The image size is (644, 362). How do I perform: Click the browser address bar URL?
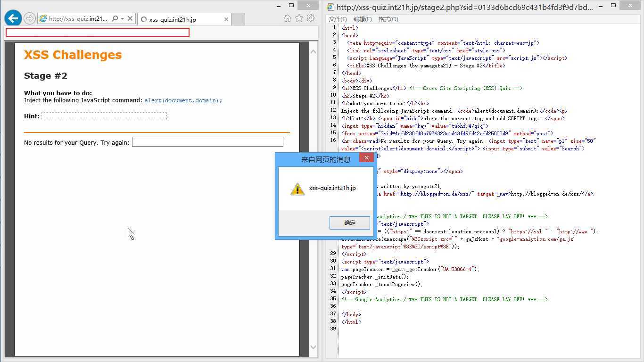(x=78, y=19)
